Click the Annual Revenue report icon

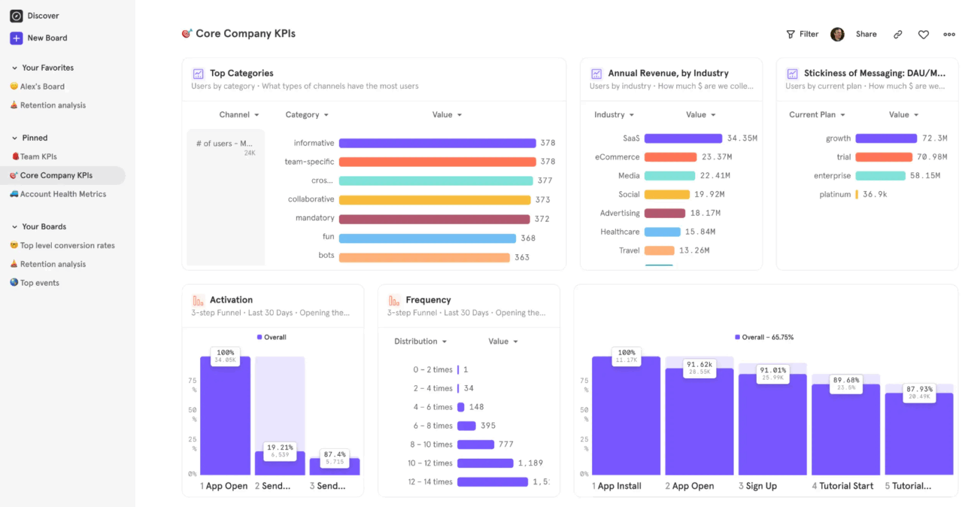point(596,74)
